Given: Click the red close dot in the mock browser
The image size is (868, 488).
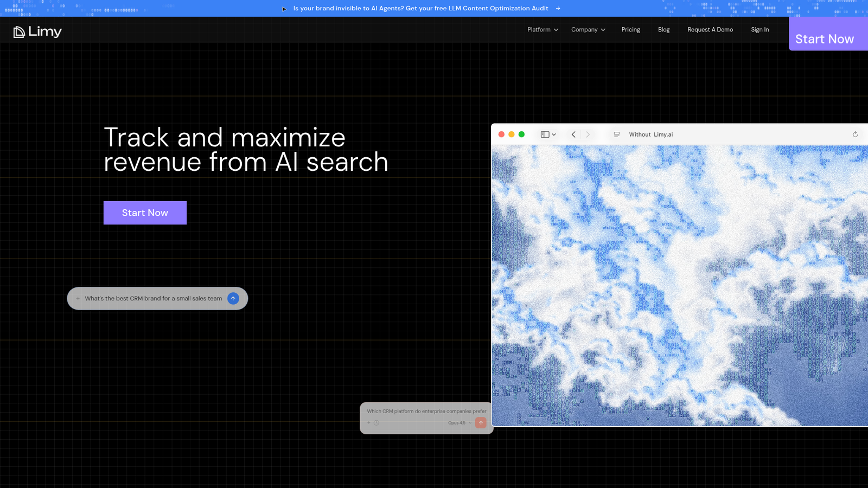Looking at the screenshot, I should click(501, 134).
